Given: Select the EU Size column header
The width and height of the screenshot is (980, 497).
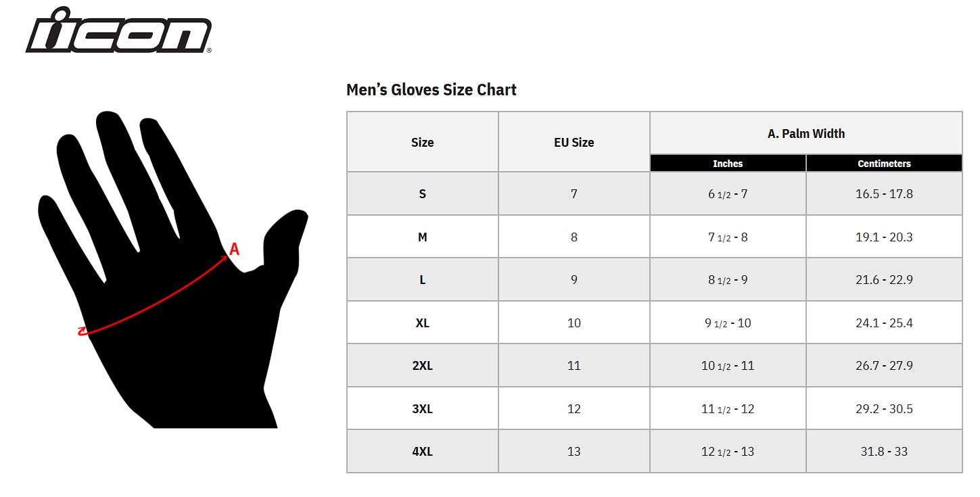Looking at the screenshot, I should [x=574, y=143].
